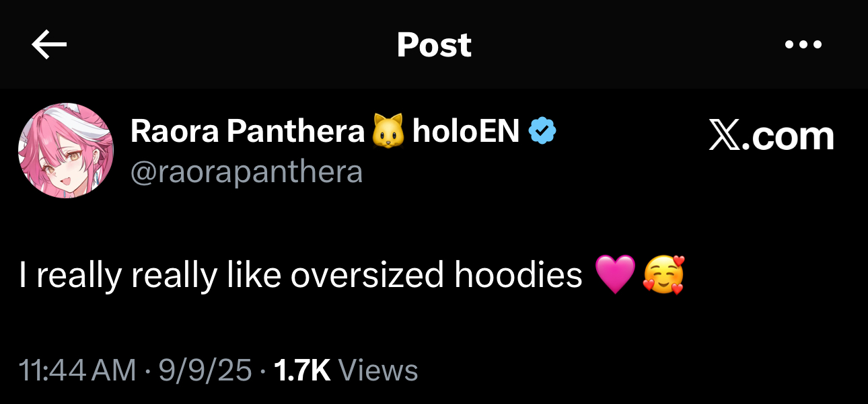Click the Post header title
Viewport: 868px width, 404px height.
pos(434,45)
